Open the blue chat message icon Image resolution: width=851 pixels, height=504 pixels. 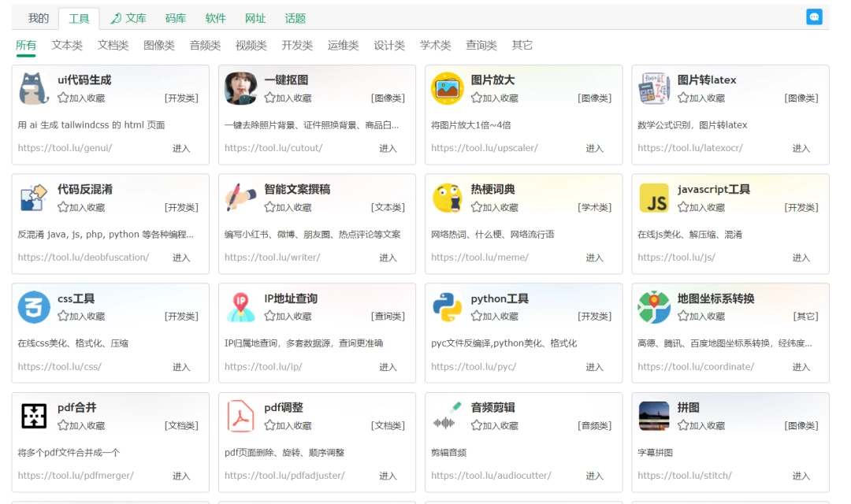click(x=814, y=17)
